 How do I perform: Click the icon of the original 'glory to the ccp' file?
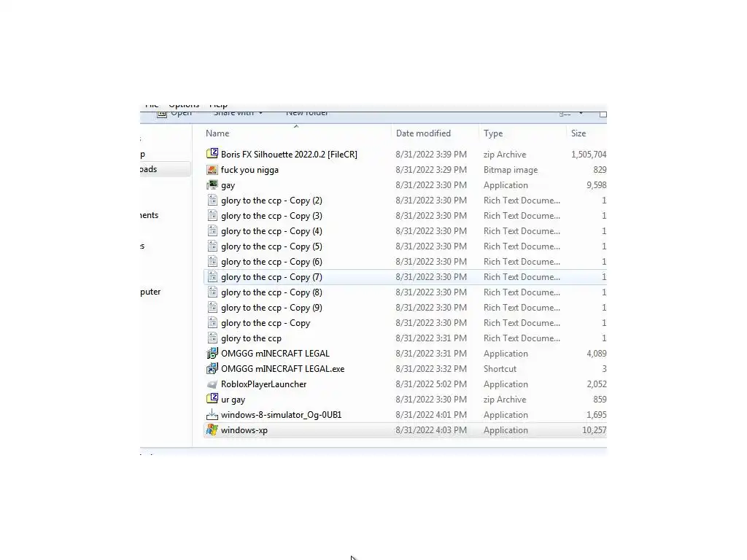[x=212, y=338]
